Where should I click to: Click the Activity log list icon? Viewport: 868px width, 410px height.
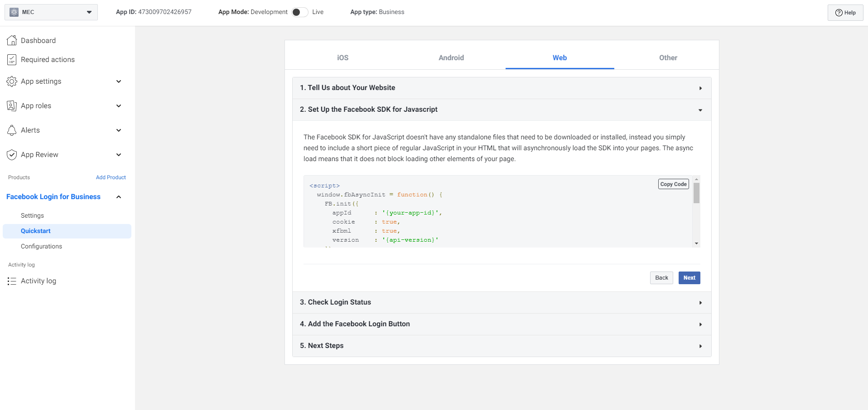12,281
